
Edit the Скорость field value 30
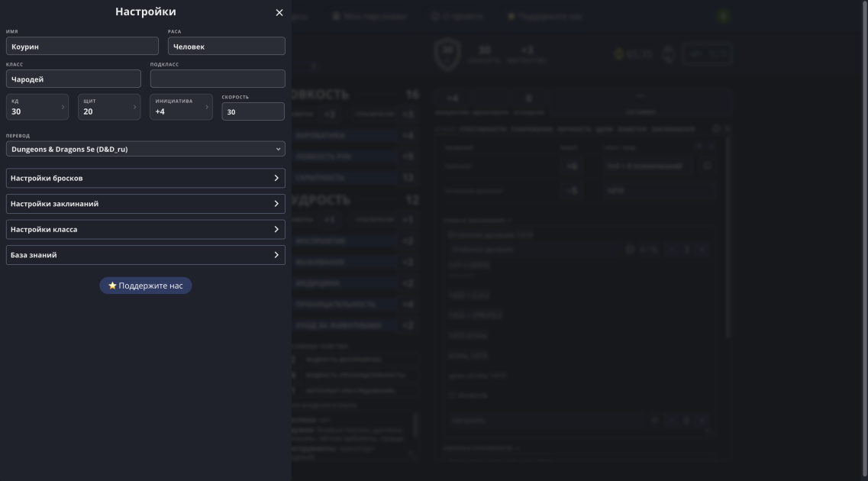point(253,111)
